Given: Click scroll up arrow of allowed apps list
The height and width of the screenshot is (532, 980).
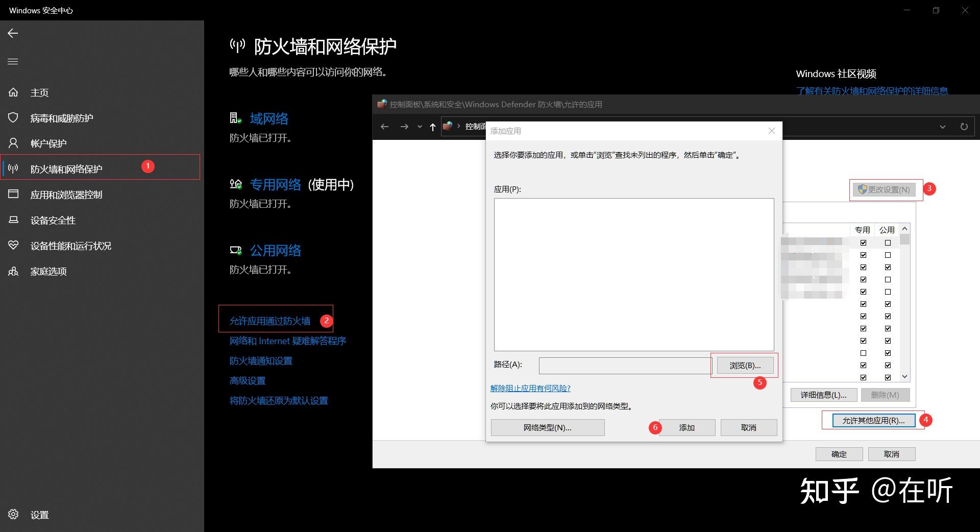Looking at the screenshot, I should pos(905,229).
